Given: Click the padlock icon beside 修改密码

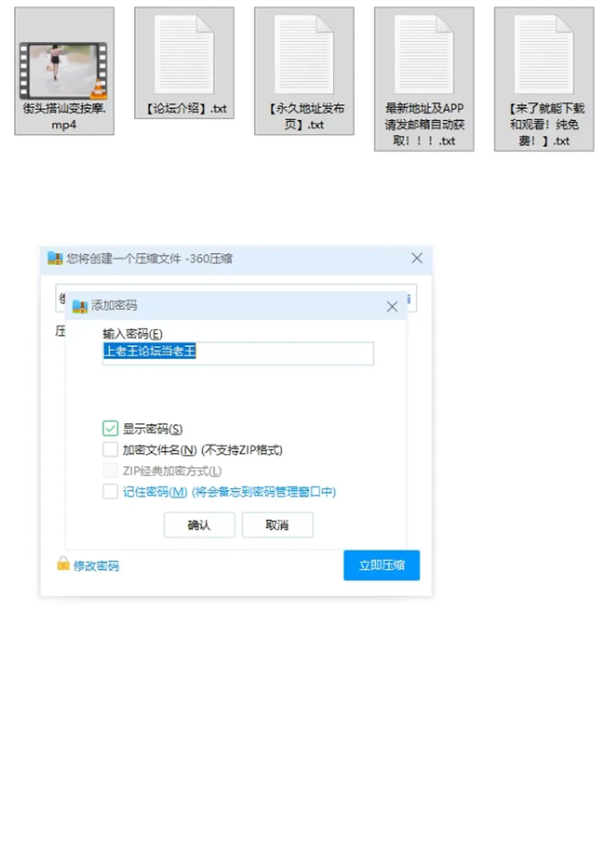Looking at the screenshot, I should click(x=63, y=564).
